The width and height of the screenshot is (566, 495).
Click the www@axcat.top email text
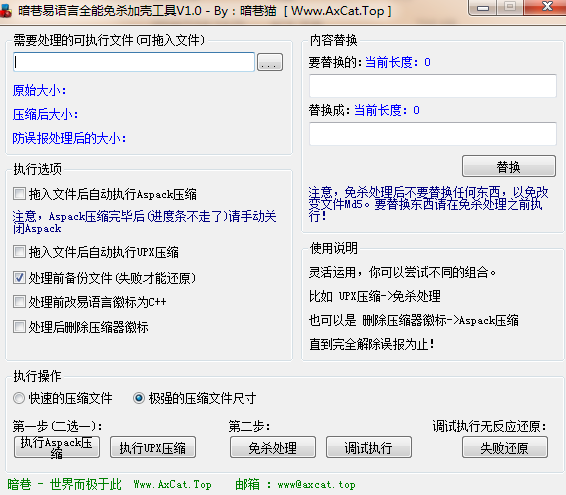point(317,484)
